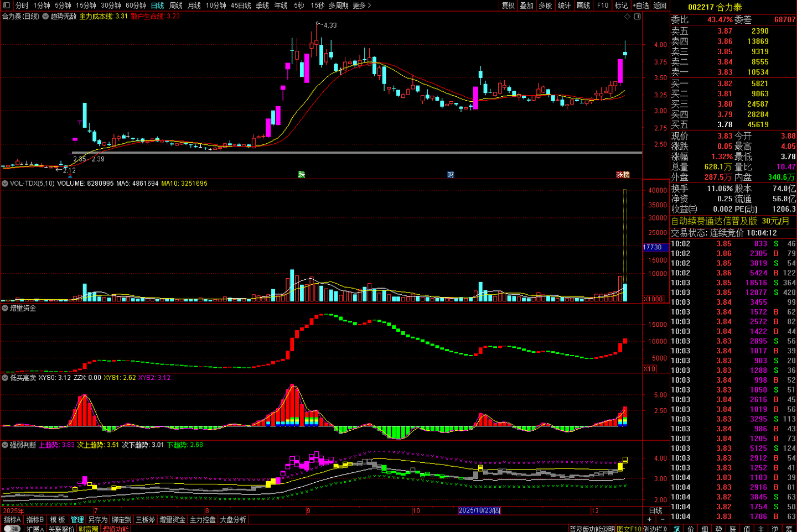Open the 增量资金 indicator dropdown
Viewport: 797px width, 532px height.
[5, 308]
